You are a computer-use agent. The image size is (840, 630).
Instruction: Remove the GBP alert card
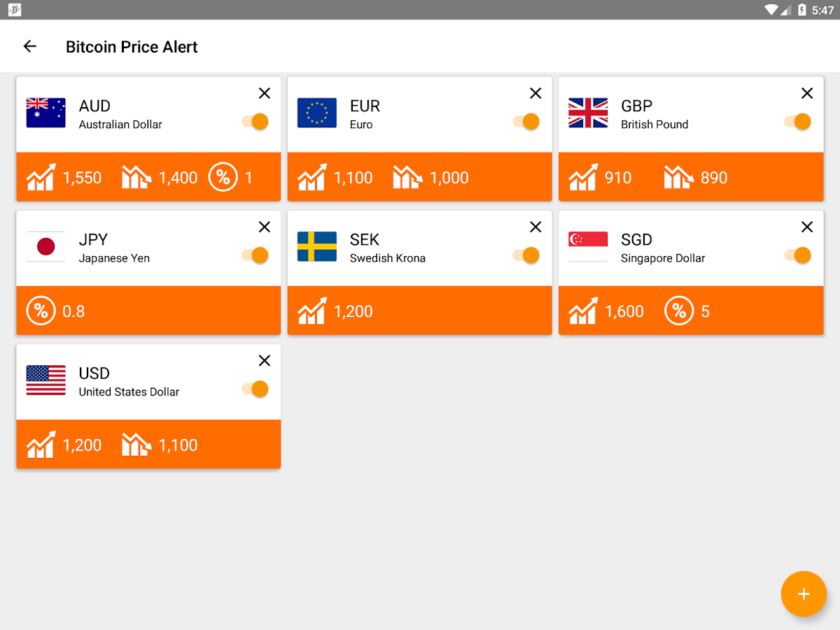[807, 92]
